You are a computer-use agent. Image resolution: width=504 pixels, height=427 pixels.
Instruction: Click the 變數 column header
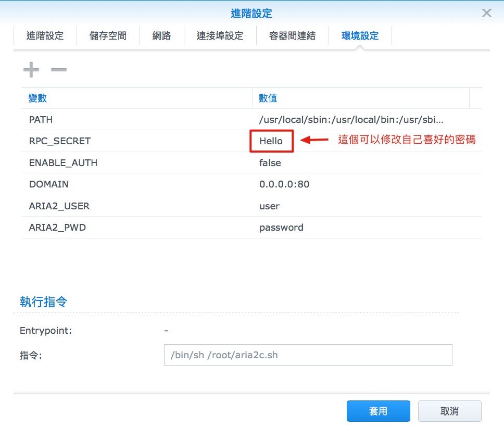click(x=36, y=98)
